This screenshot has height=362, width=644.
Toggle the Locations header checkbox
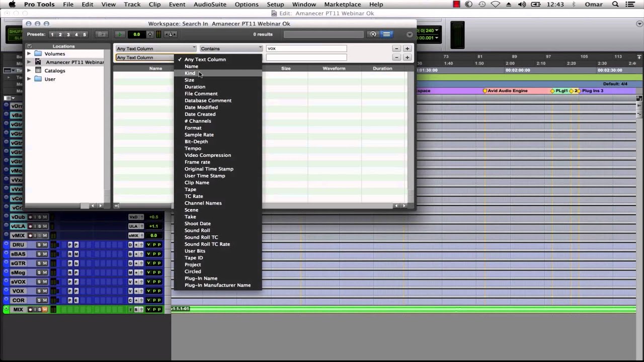coord(29,46)
